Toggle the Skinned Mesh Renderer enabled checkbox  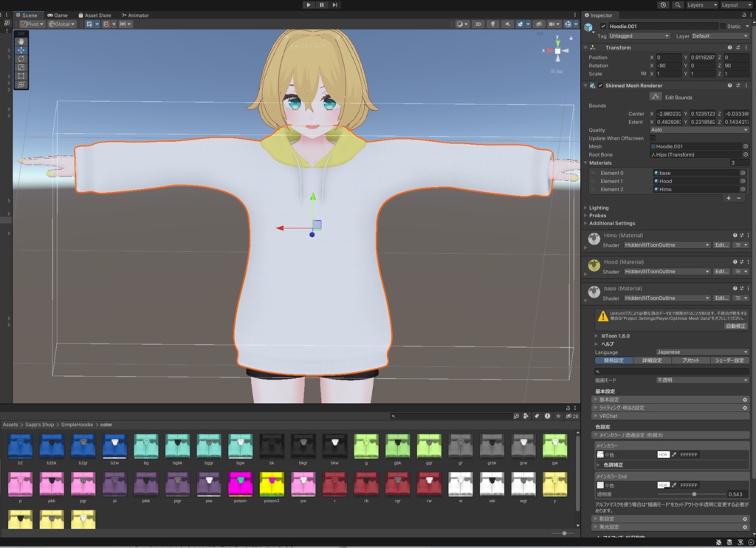tap(600, 86)
